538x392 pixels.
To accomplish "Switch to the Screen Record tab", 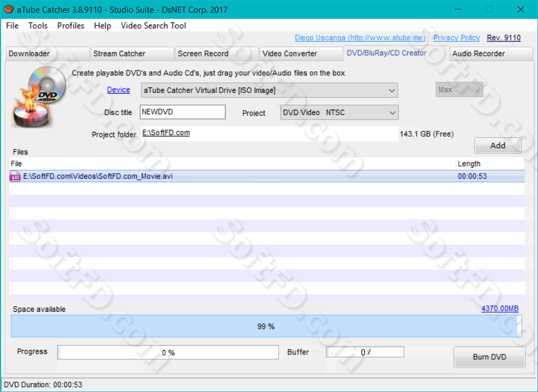I will click(x=217, y=54).
